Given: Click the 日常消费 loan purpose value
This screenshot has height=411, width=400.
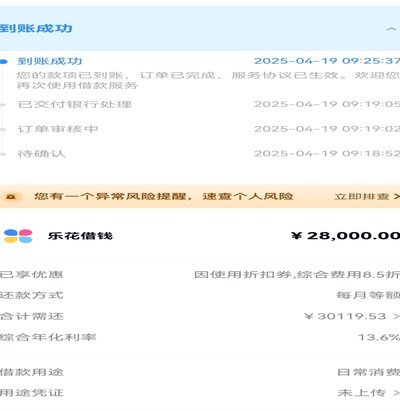Looking at the screenshot, I should pos(368,372).
